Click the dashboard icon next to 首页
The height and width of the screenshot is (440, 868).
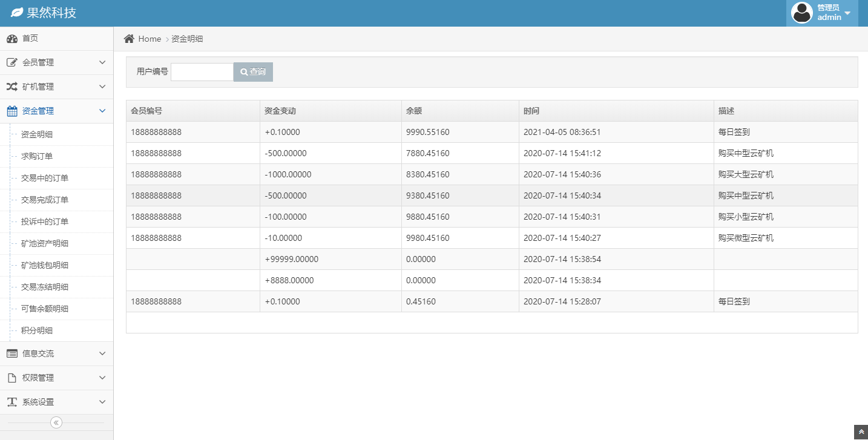[x=12, y=39]
